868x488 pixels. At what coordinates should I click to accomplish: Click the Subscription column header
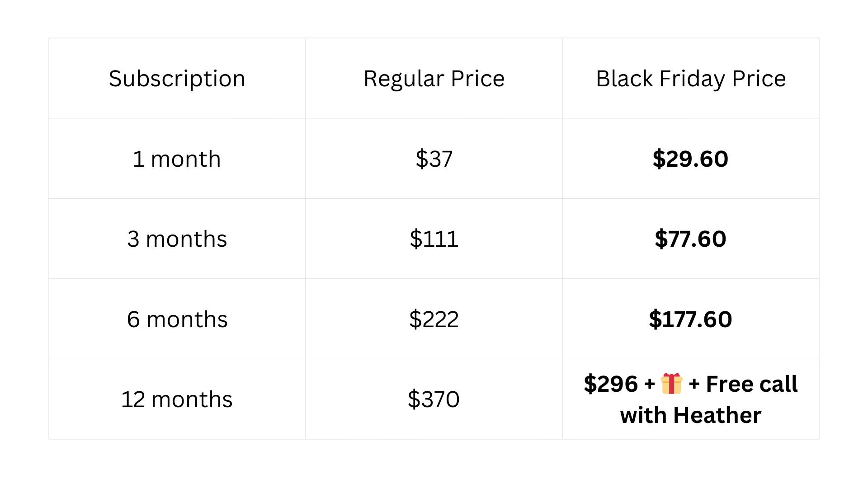tap(177, 79)
